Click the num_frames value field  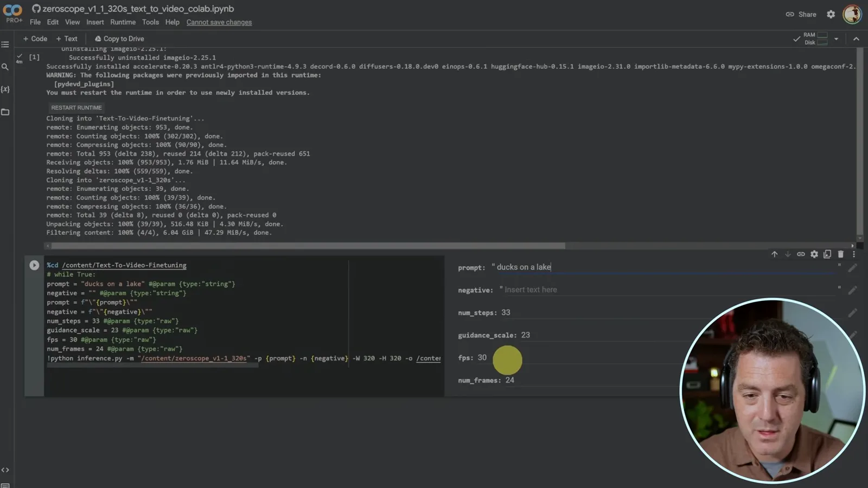click(591, 381)
